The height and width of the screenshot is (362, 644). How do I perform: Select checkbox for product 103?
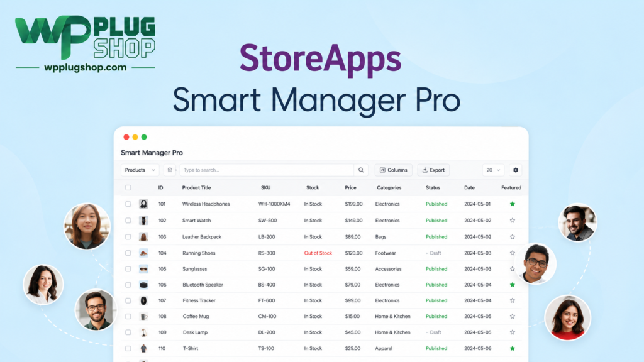tap(128, 237)
